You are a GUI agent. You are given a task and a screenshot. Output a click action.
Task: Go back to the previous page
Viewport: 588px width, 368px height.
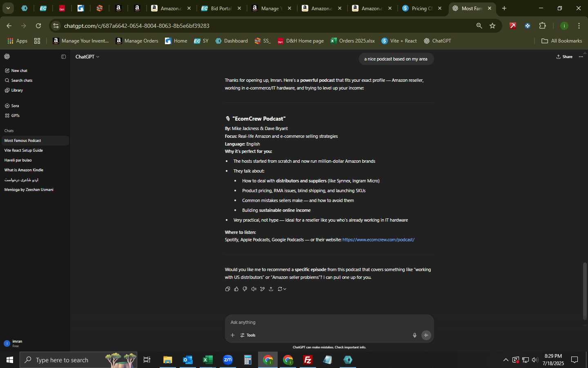point(9,26)
